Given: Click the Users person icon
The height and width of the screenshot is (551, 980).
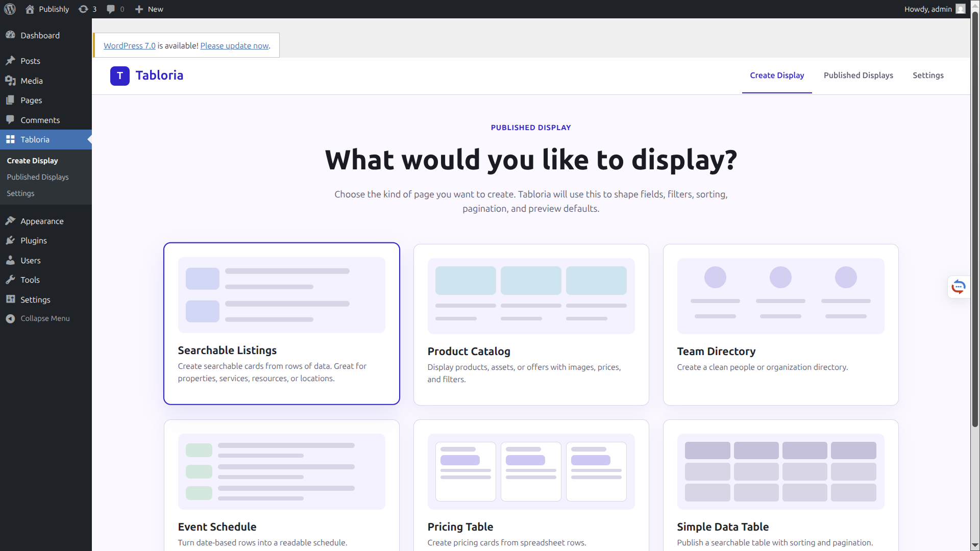Looking at the screenshot, I should 10,260.
